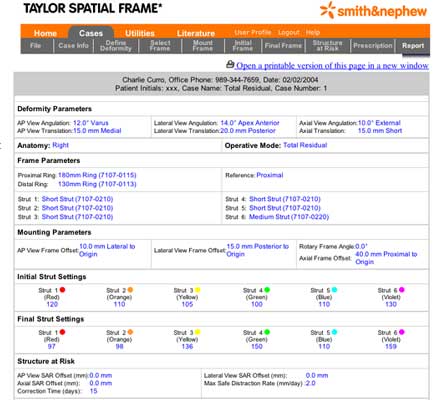Go to the Initial Frame step
The width and height of the screenshot is (446, 400).
[243, 46]
